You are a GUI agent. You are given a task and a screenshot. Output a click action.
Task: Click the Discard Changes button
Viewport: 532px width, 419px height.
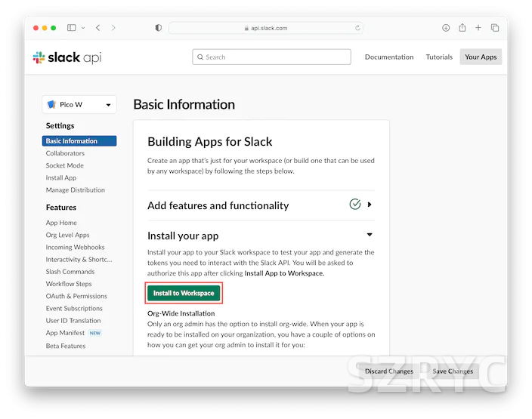389,371
